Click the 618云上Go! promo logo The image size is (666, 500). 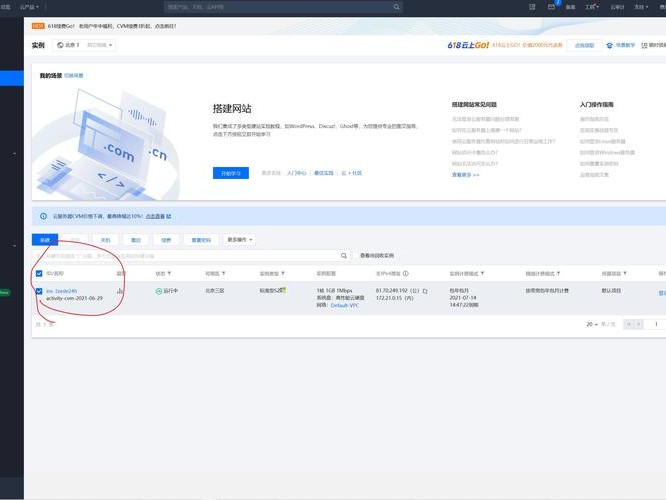pyautogui.click(x=468, y=45)
